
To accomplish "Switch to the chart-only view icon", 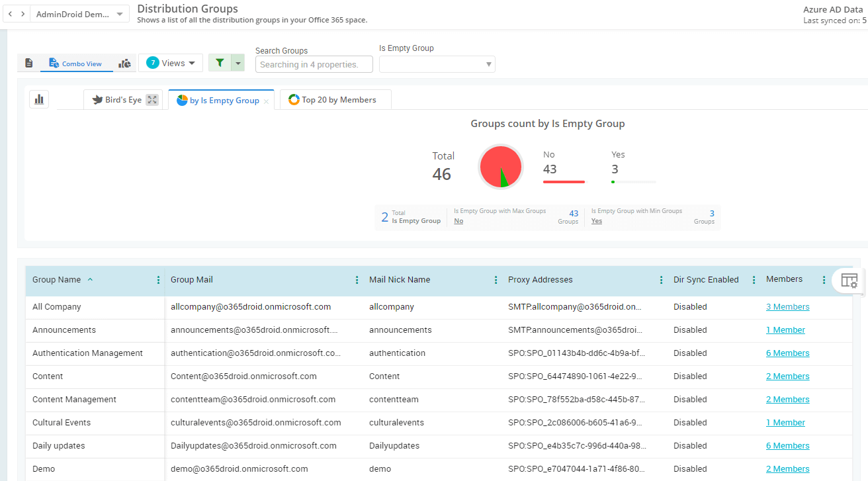I will [x=124, y=63].
